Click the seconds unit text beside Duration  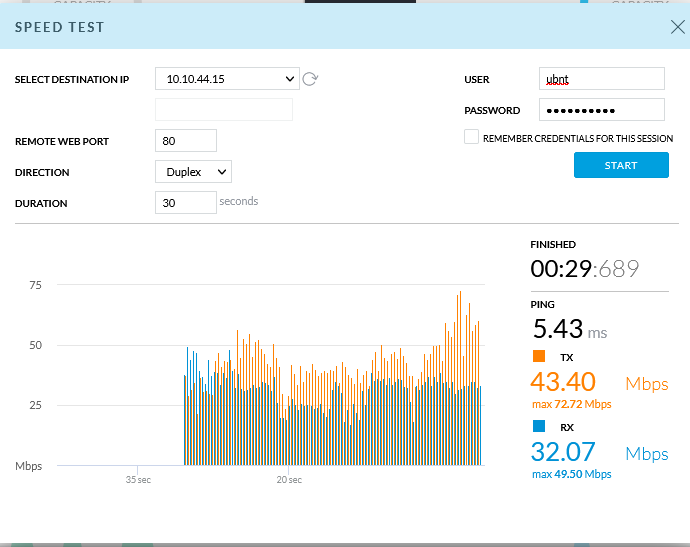[239, 201]
